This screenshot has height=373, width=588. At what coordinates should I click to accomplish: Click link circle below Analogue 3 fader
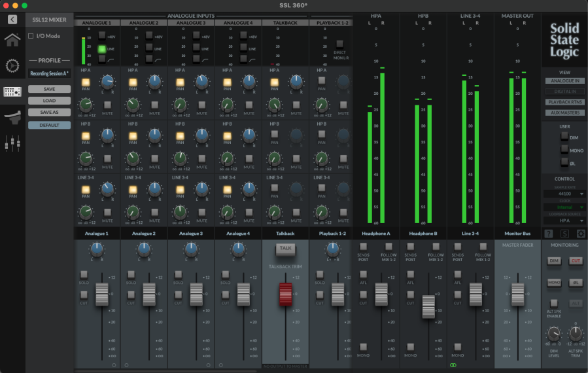209,365
